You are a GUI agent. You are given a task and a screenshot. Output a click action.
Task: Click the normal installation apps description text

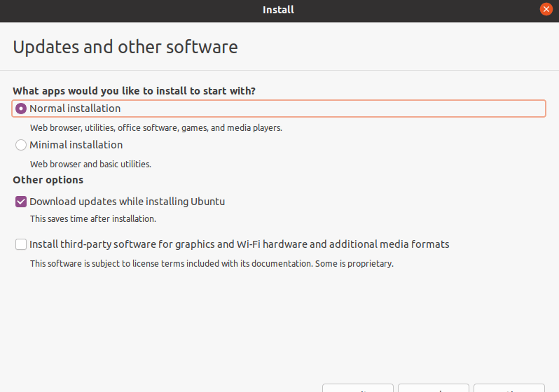[x=156, y=127]
